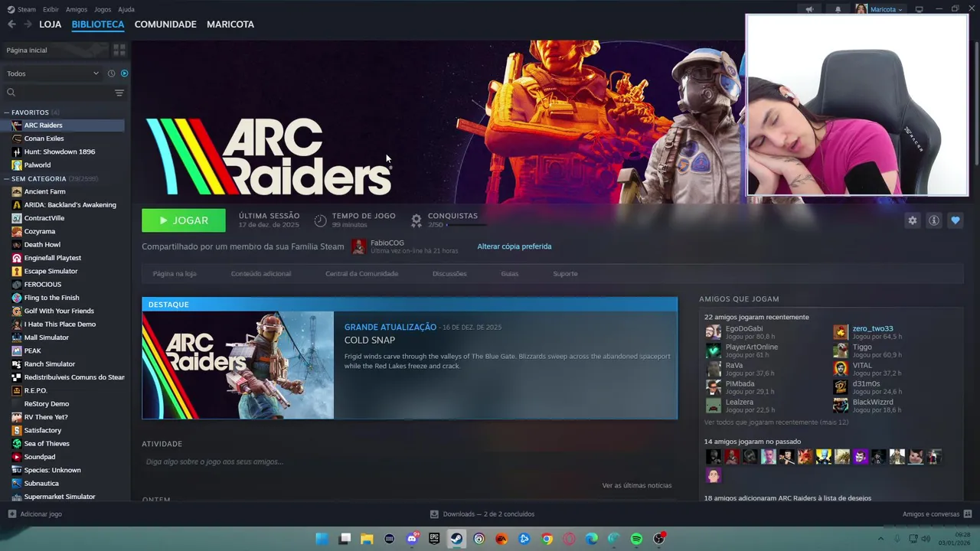Collapse the FAVORITOS category
This screenshot has width=980, height=551.
point(7,112)
